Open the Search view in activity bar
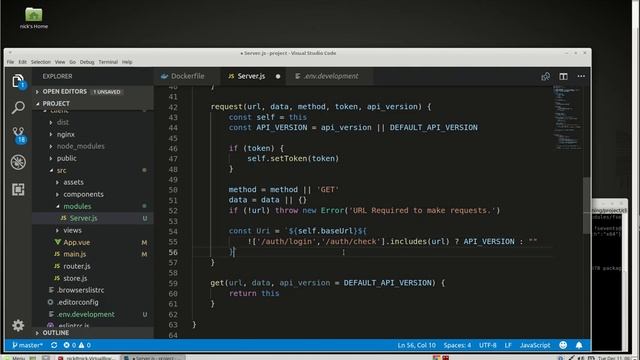 (18, 107)
